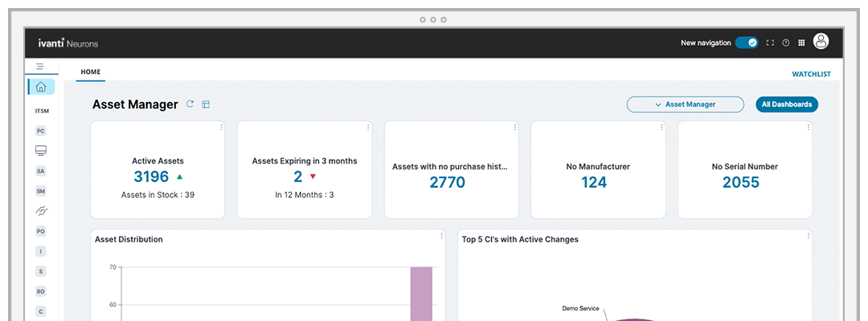This screenshot has width=868, height=321.
Task: Open Assets Expiring card options menu
Action: click(x=368, y=127)
